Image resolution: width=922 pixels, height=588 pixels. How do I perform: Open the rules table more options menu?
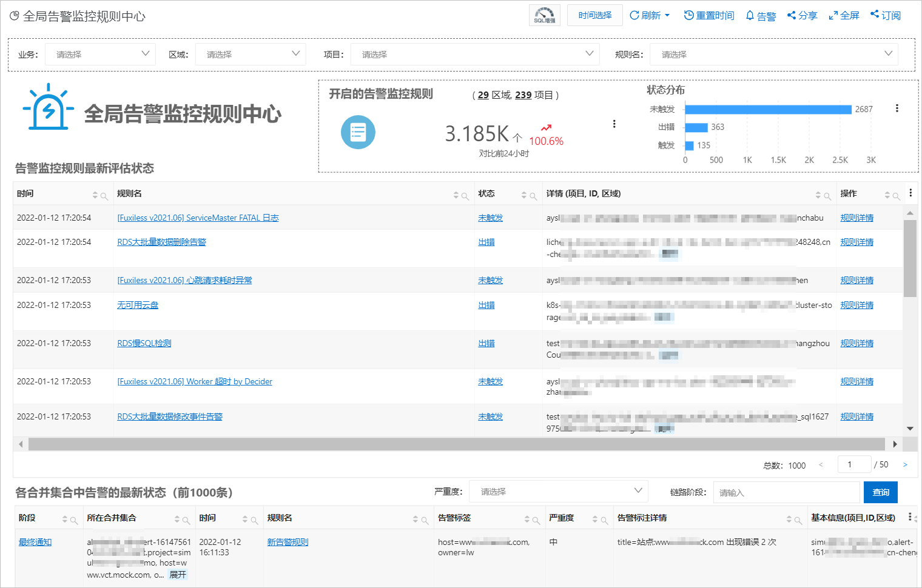[x=910, y=193]
